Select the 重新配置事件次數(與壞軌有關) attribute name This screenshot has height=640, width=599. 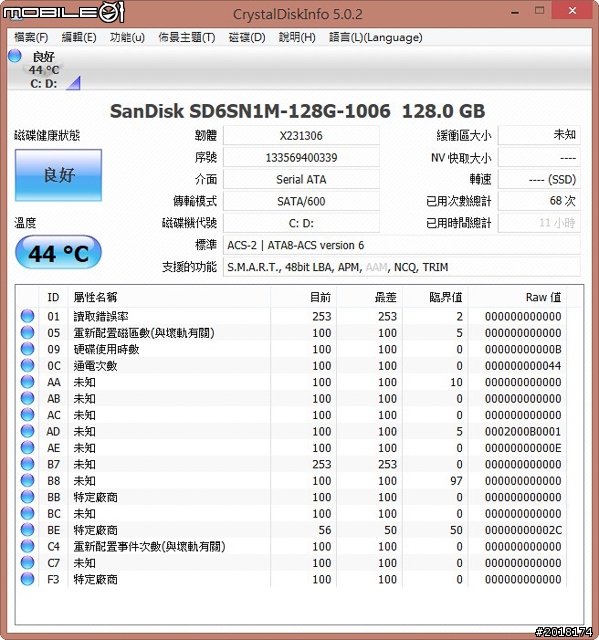(149, 547)
